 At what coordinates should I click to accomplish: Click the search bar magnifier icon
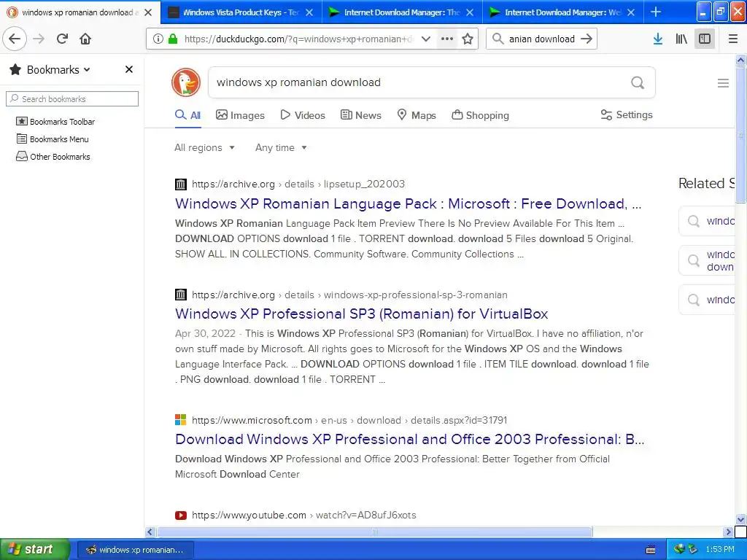click(498, 39)
